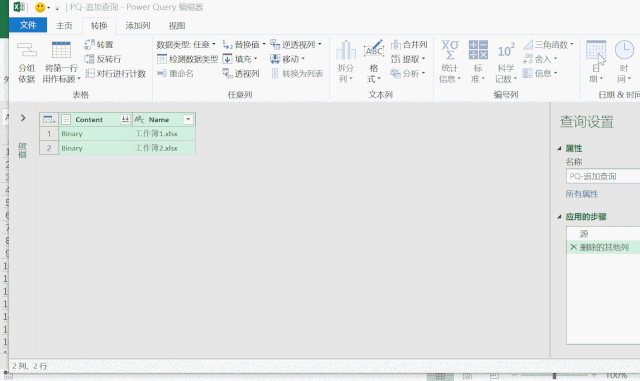Viewport: 640px width, 381px height.
Task: Open the Name column filter dropdown
Action: coord(188,119)
